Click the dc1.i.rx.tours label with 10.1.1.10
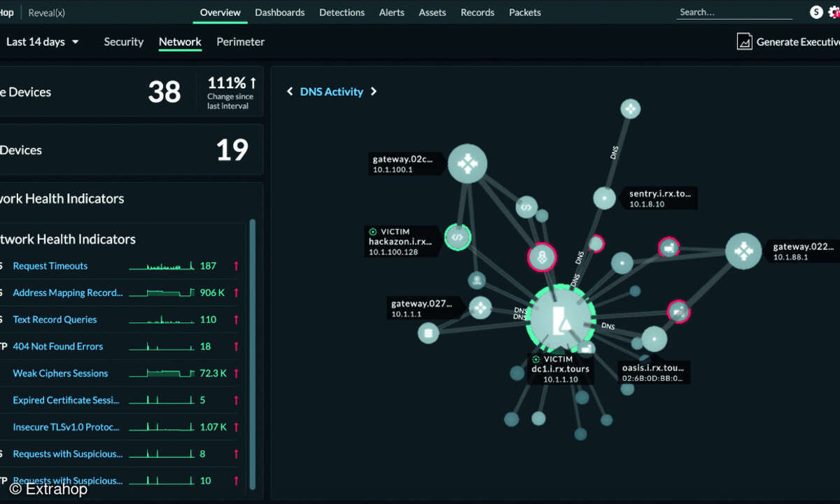 click(562, 369)
